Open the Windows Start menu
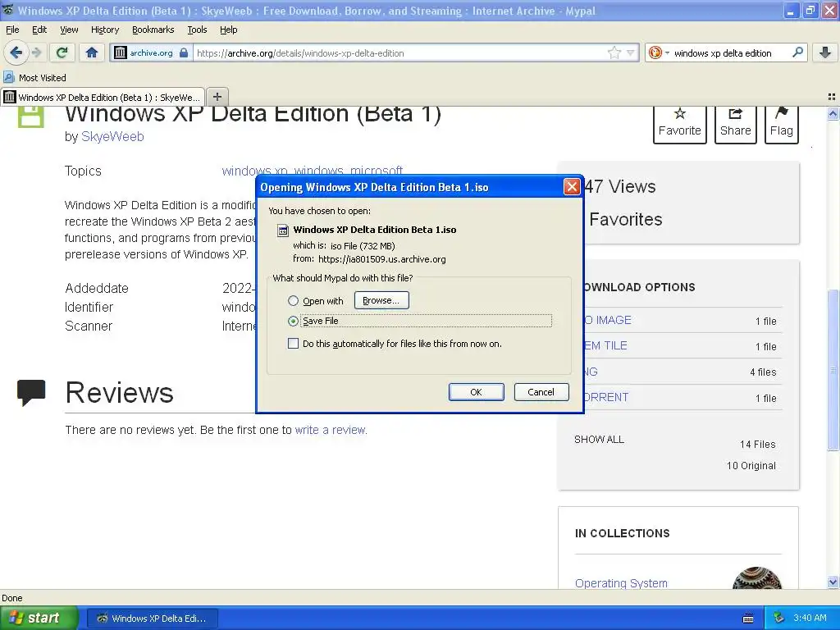This screenshot has width=840, height=630. click(39, 618)
